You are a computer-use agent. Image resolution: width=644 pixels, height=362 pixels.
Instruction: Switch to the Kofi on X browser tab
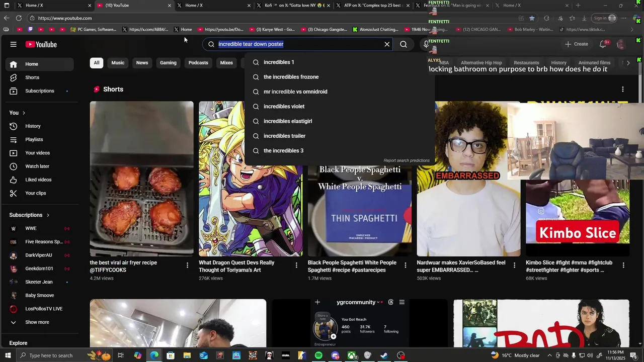293,6
